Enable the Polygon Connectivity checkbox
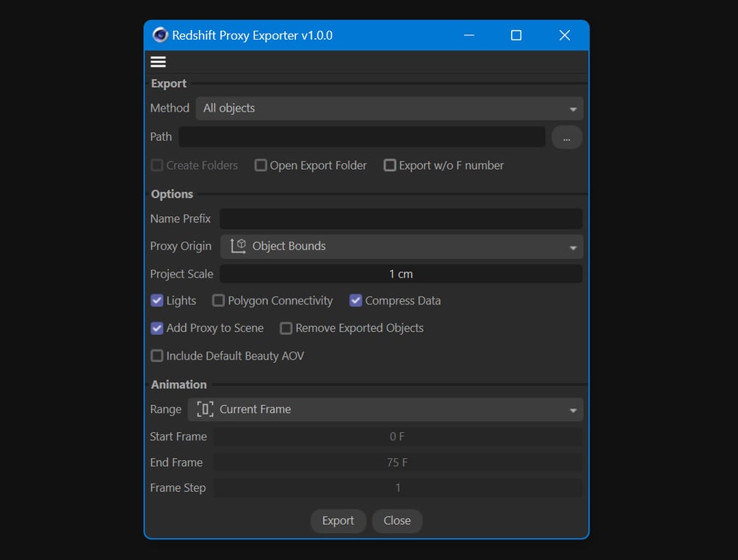Image resolution: width=738 pixels, height=560 pixels. [218, 300]
